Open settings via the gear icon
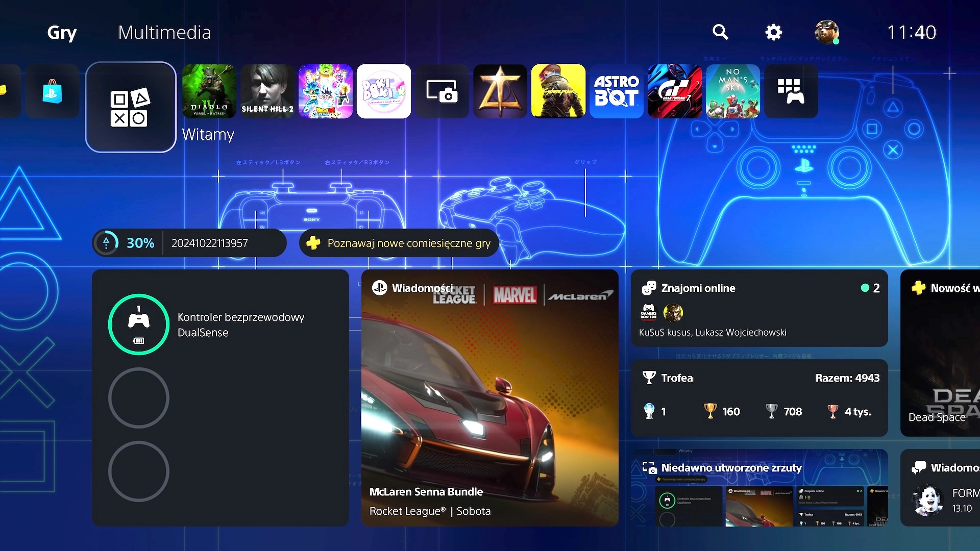Viewport: 980px width, 551px height. pos(774,32)
